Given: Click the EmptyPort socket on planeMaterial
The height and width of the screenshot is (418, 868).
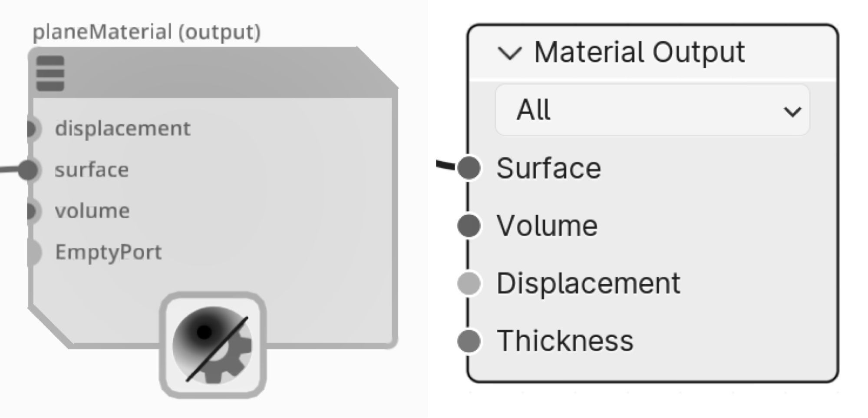Looking at the screenshot, I should click(33, 252).
